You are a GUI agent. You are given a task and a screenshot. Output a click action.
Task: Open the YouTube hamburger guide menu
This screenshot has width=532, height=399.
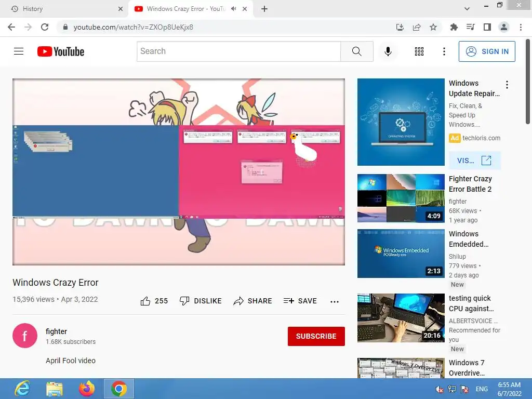19,51
